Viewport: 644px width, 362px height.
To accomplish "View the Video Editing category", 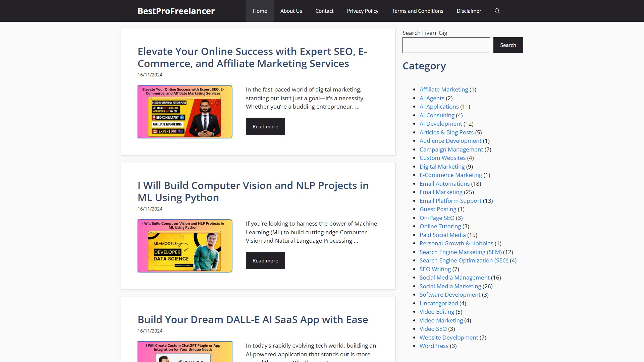I will (437, 312).
